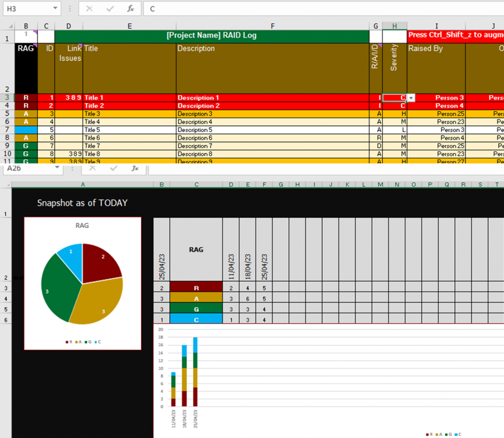Expand the H3 name box dropdown arrow

coord(55,8)
